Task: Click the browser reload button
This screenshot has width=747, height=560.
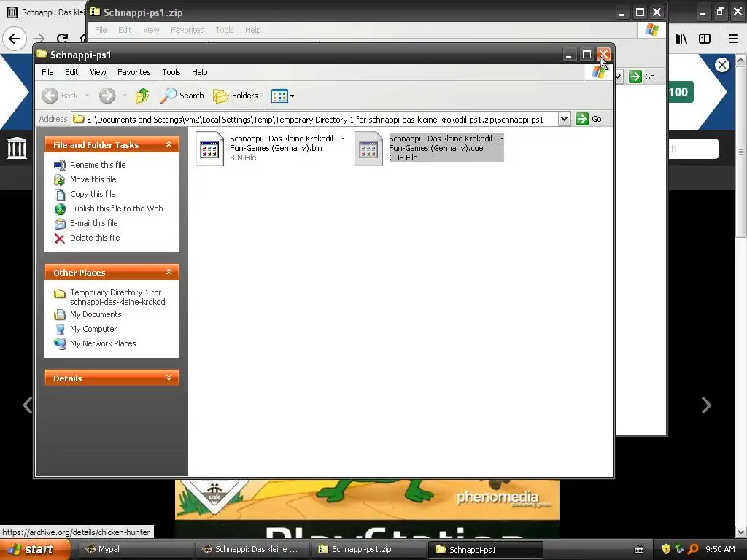Action: click(62, 38)
